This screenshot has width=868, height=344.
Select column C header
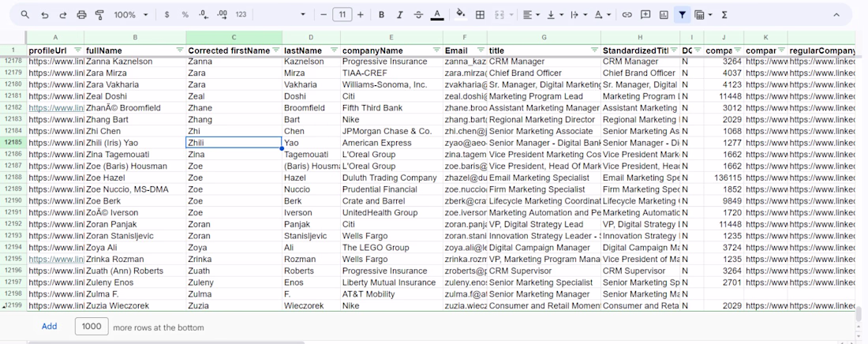tap(234, 37)
